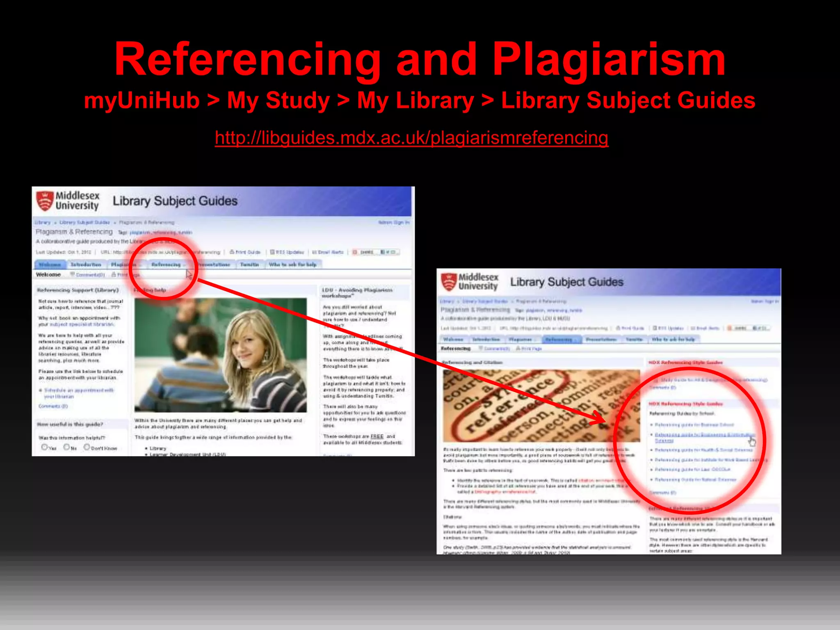840x630 pixels.
Task: Expand Referencing tab dropdown arrow on Referencing page
Action: coord(577,340)
